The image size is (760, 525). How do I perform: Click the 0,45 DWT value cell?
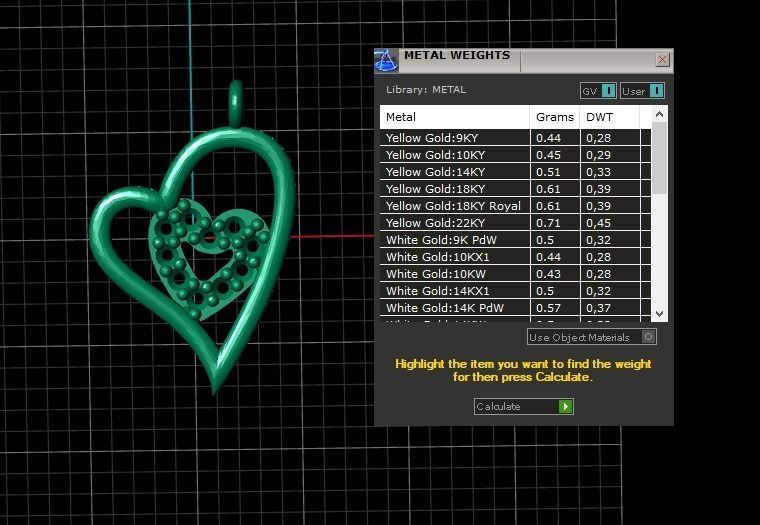pyautogui.click(x=610, y=223)
